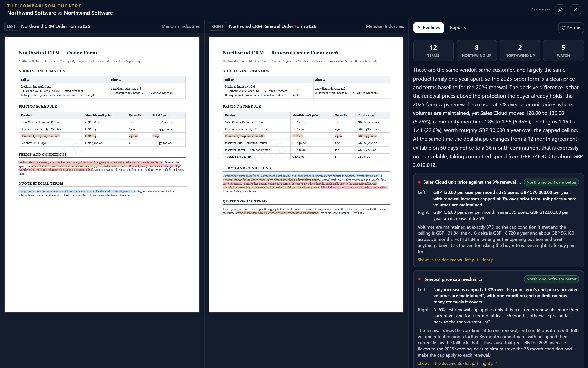Select the 5 Watch stat card
Viewport: 588px width, 368px height.
click(x=563, y=51)
